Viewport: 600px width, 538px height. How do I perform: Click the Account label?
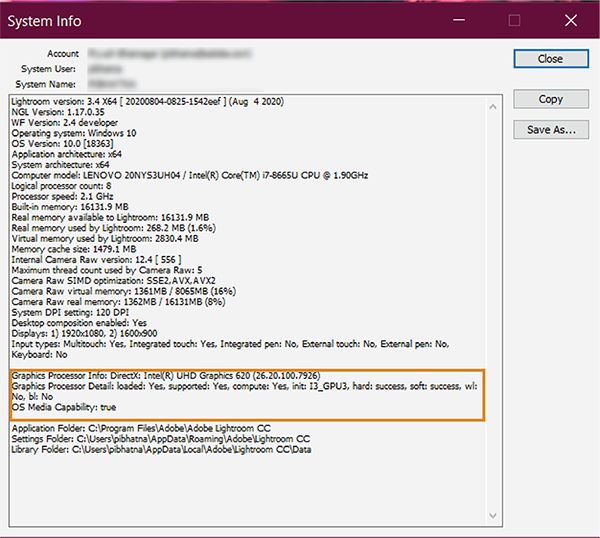[63, 54]
